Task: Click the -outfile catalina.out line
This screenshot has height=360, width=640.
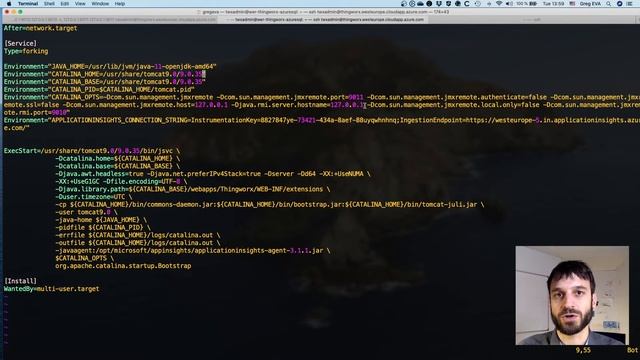Action: 138,242
